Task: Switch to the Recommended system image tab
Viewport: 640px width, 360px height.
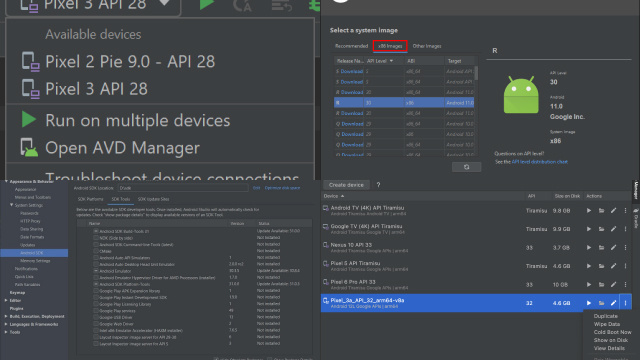Action: coord(351,46)
